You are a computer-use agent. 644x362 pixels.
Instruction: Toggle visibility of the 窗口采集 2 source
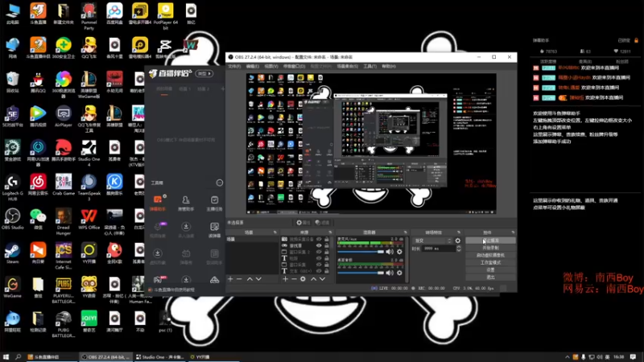(x=319, y=252)
